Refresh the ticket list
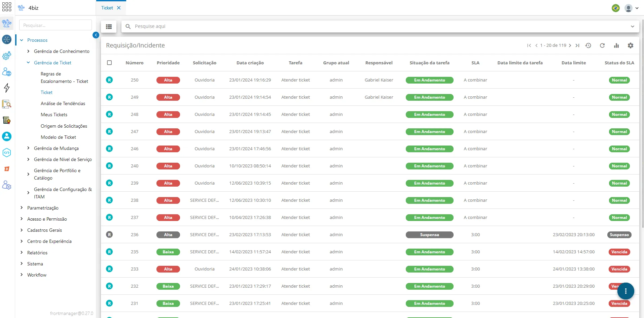Screen dimensions: 644x318 coord(602,45)
